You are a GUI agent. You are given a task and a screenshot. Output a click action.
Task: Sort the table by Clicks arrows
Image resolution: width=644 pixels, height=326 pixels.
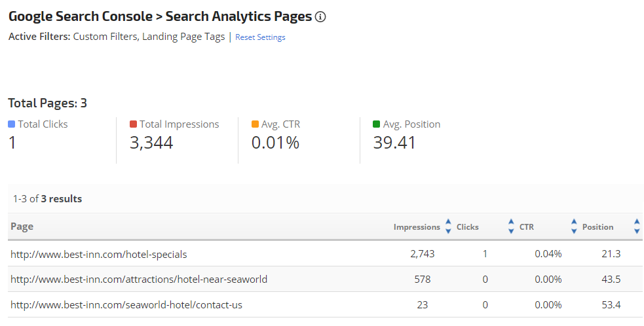(x=511, y=226)
